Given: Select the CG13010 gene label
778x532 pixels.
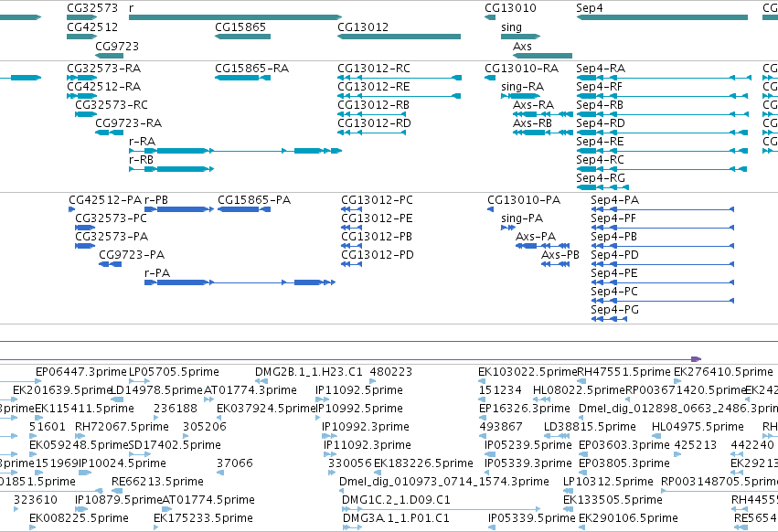Looking at the screenshot, I should click(x=510, y=8).
